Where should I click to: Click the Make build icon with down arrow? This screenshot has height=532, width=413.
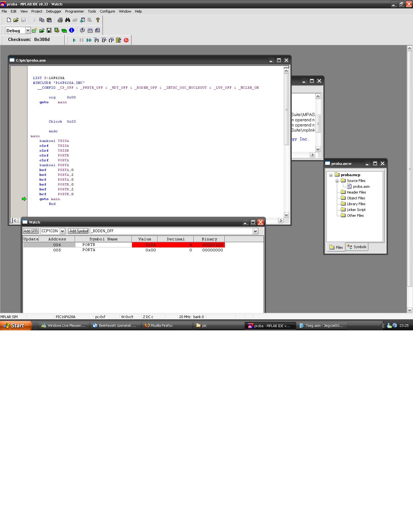point(83,30)
